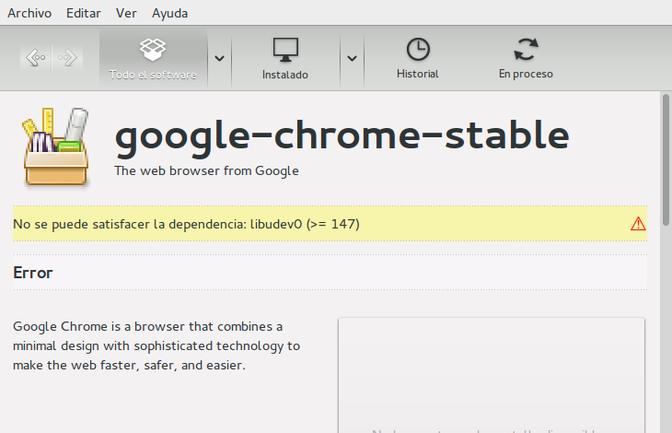Expand the Todo el software dropdown arrow
672x433 pixels.
tap(220, 58)
